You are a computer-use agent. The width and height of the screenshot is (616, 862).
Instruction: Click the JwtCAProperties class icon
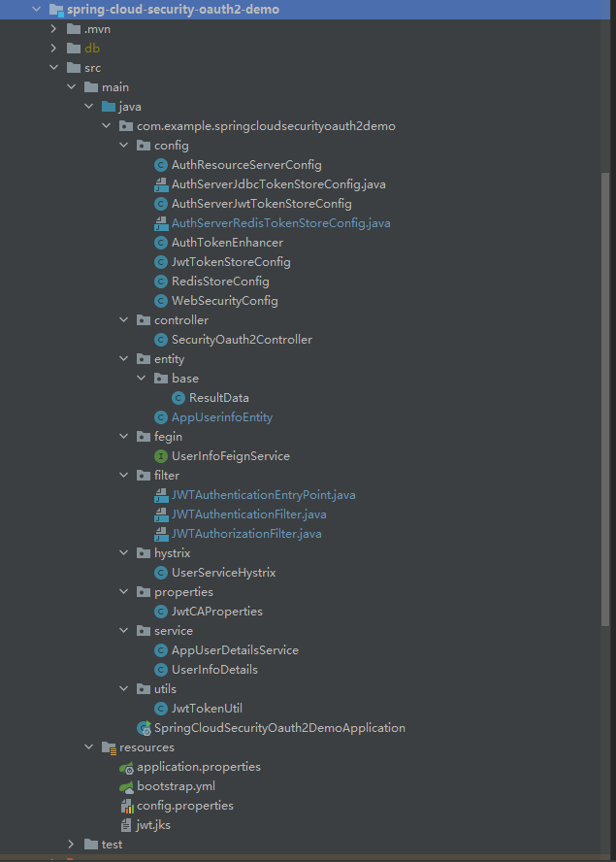coord(160,612)
